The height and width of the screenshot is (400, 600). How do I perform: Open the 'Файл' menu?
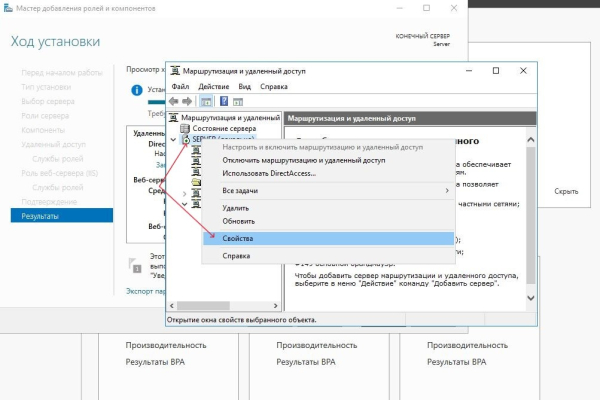point(180,87)
